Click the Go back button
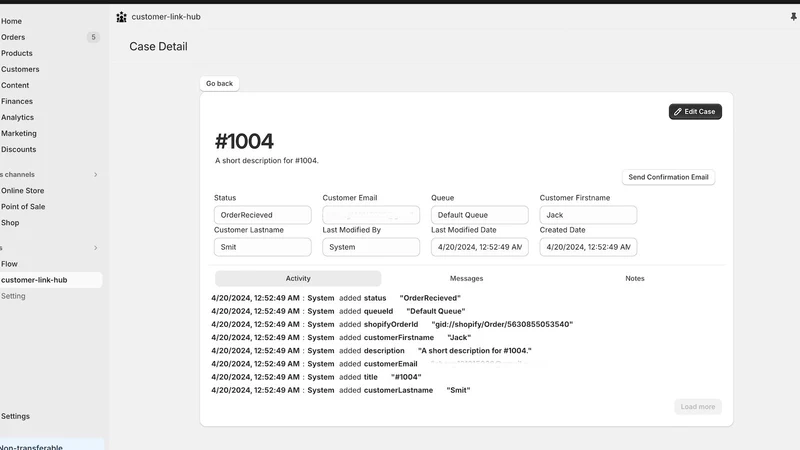 (219, 83)
